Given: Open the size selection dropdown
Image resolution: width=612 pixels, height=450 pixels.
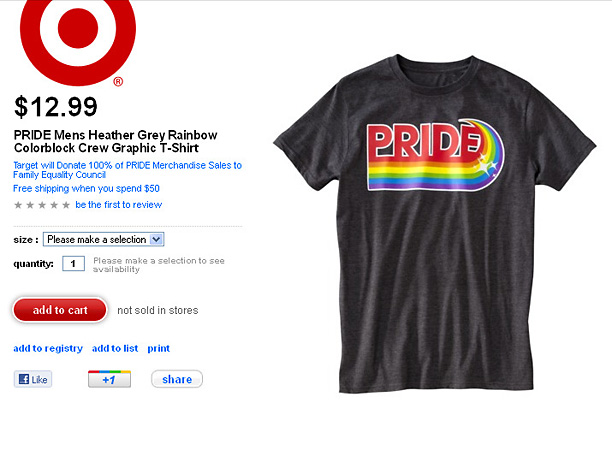Looking at the screenshot, I should [x=103, y=239].
